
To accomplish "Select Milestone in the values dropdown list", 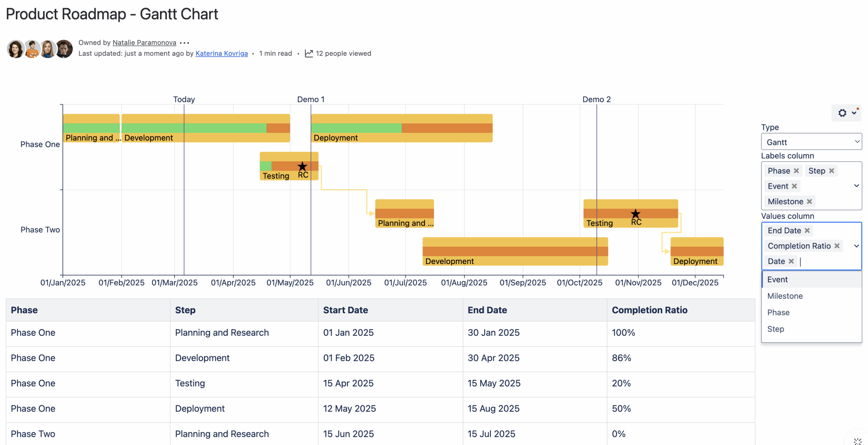I will 785,296.
